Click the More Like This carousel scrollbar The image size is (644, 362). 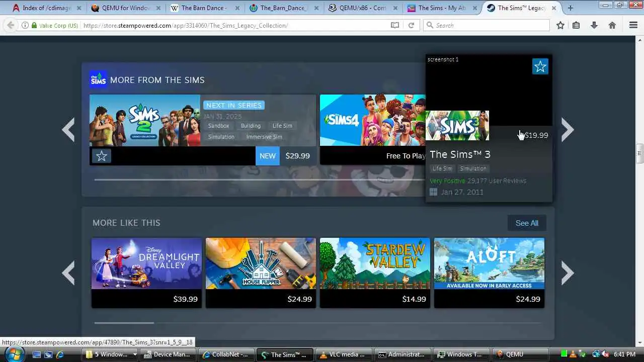click(124, 323)
